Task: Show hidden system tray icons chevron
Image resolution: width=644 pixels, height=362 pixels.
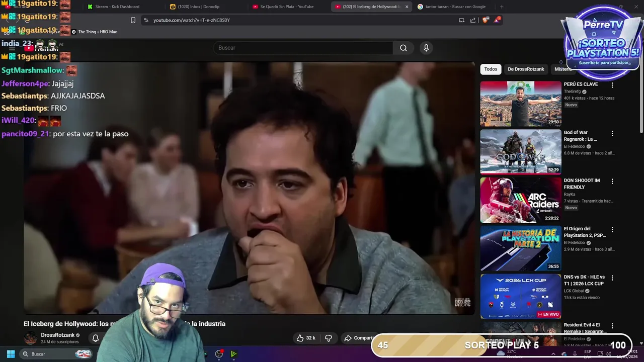Action: 553,354
